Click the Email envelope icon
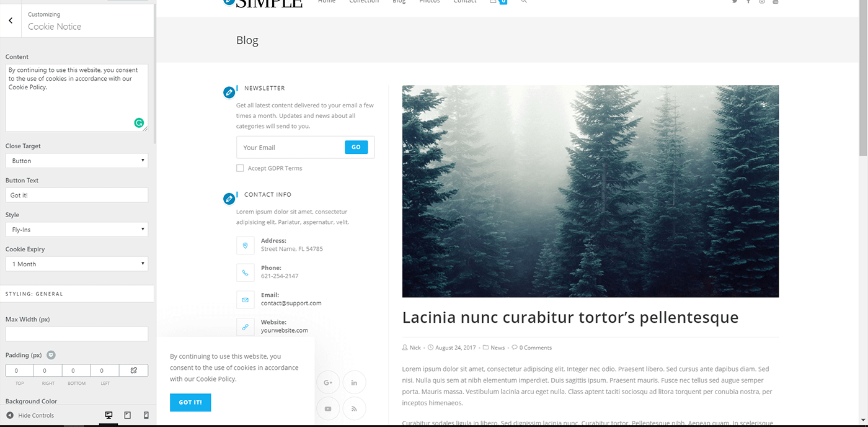The width and height of the screenshot is (868, 427). (x=246, y=300)
